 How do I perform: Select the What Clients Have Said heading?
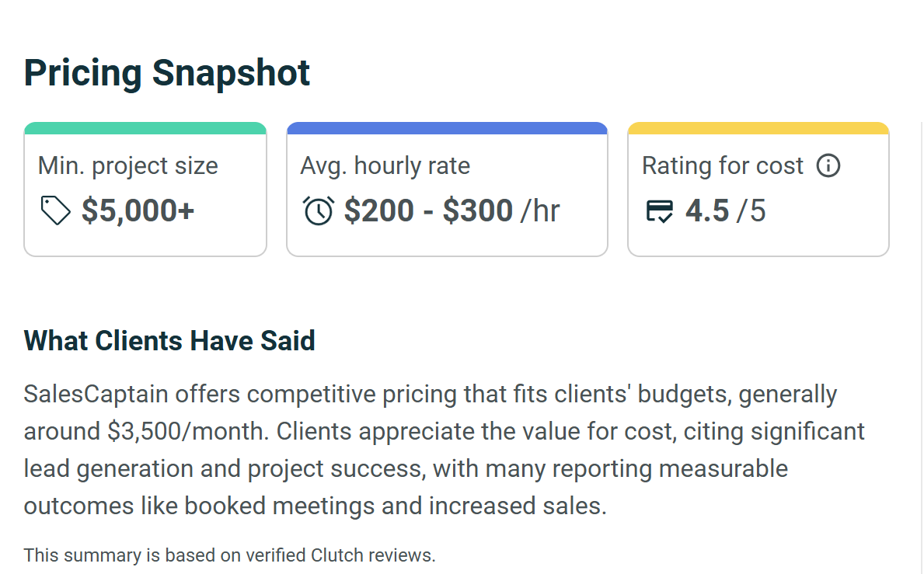click(169, 340)
